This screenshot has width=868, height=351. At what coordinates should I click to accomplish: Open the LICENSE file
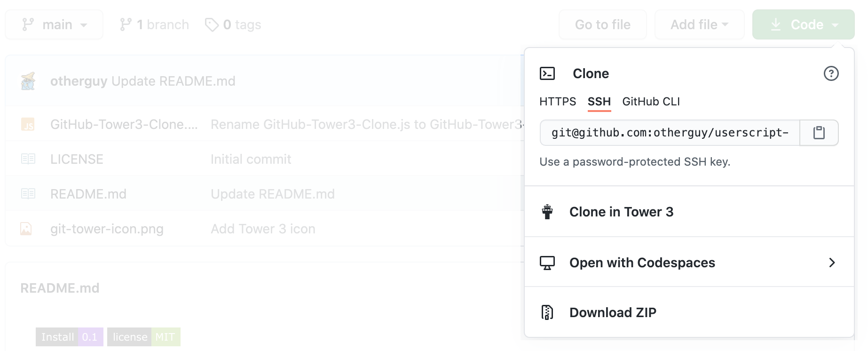(x=77, y=159)
